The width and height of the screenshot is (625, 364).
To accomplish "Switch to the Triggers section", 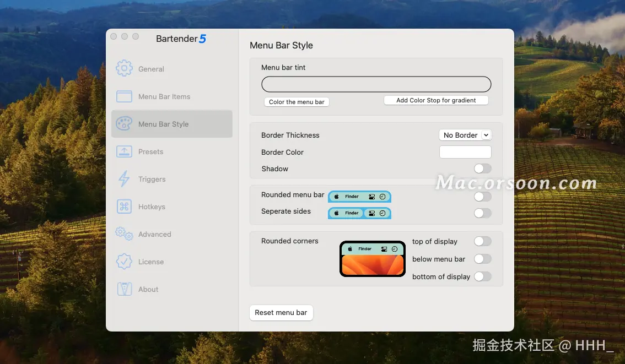I will 152,179.
